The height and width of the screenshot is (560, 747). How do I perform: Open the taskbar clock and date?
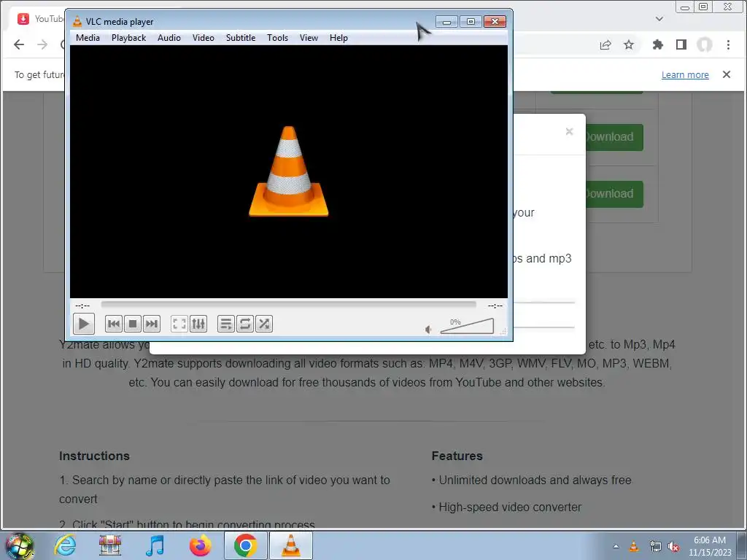710,546
